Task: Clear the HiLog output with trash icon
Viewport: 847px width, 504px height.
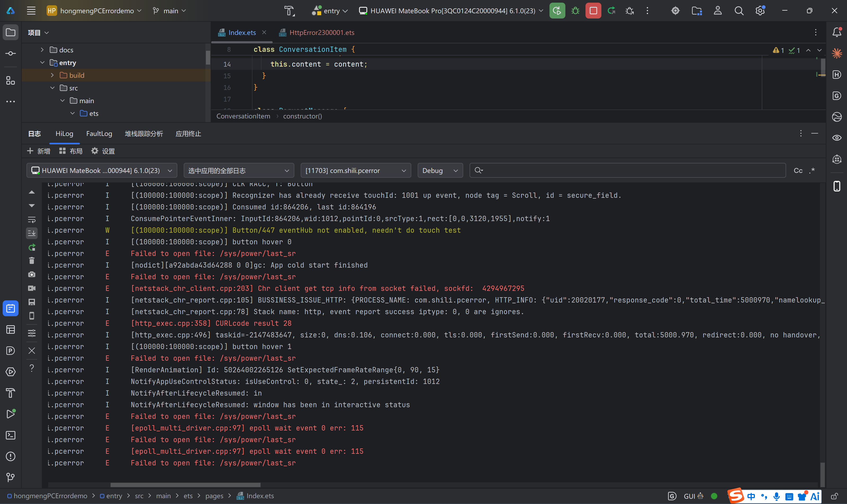Action: point(31,260)
